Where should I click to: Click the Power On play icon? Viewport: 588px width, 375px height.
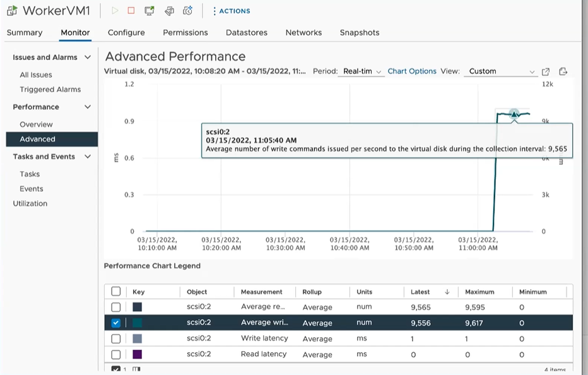coord(115,11)
